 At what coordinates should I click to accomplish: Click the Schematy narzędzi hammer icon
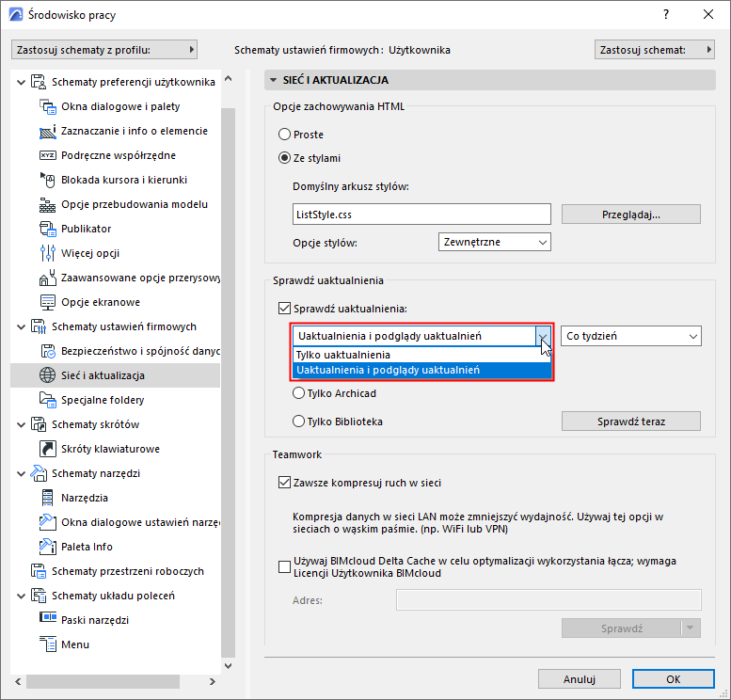[39, 473]
